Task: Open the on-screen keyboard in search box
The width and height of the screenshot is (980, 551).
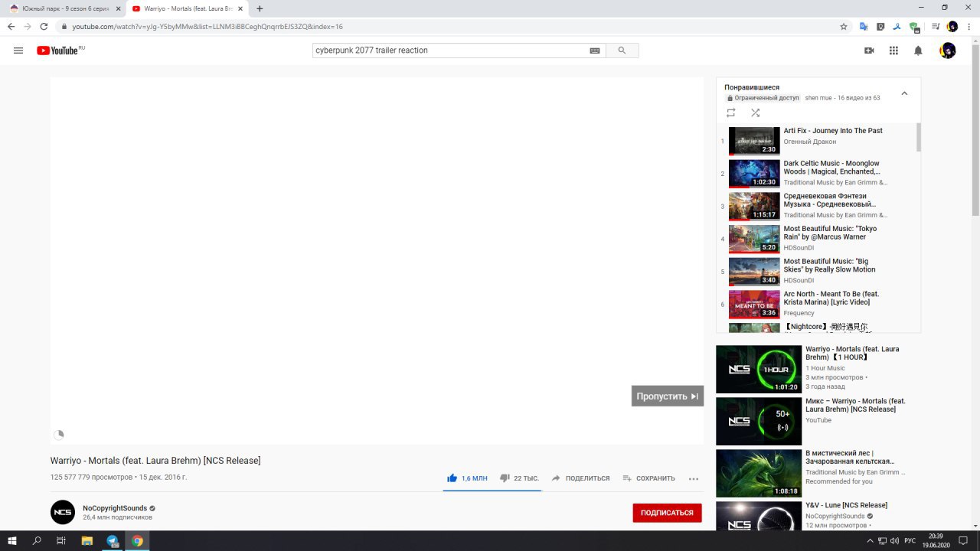Action: pos(595,51)
